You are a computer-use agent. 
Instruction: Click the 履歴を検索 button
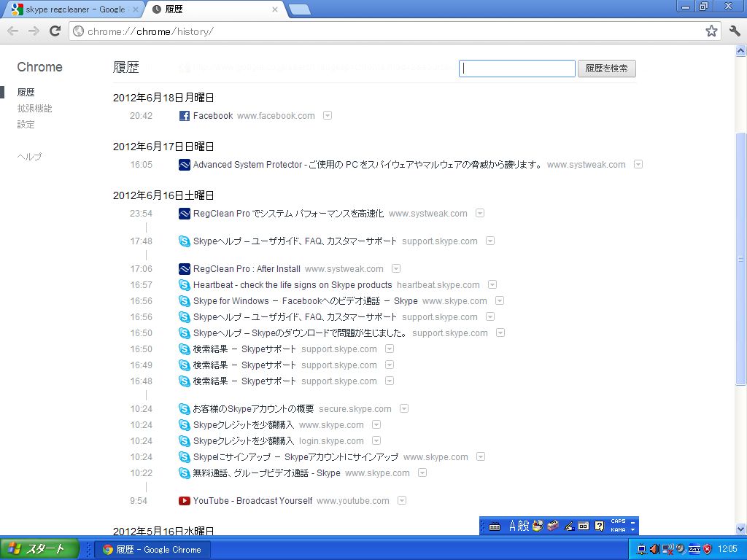tap(606, 69)
